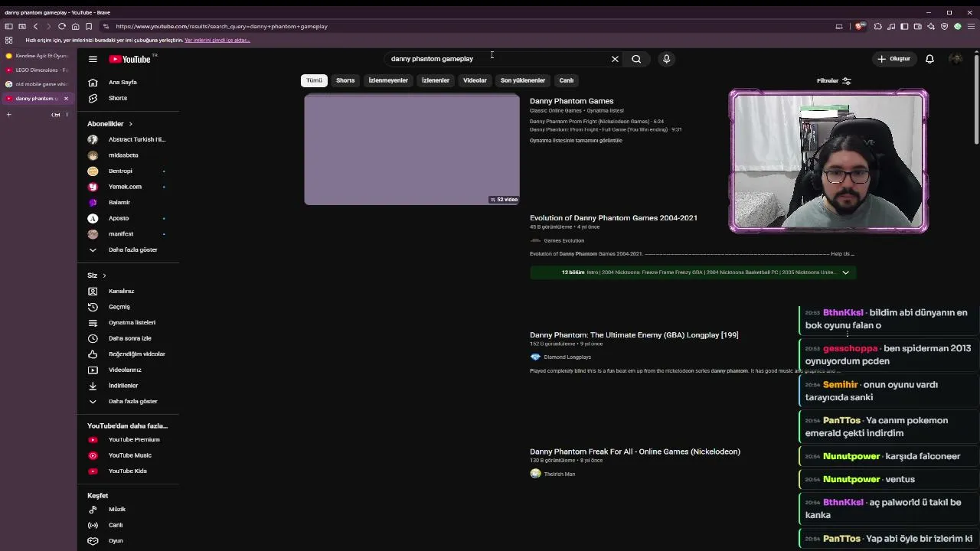Open the Danny Phantom Games playlist thumbnail
This screenshot has width=980, height=551.
click(x=412, y=150)
